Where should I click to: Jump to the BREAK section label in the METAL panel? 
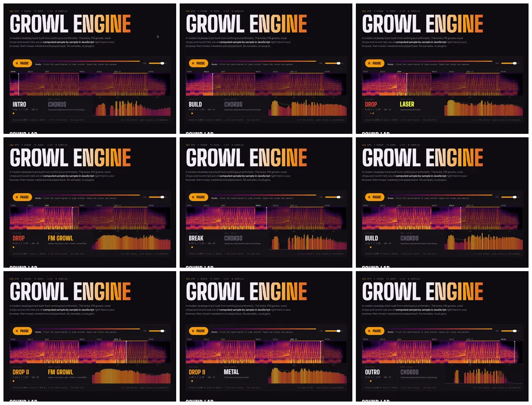(258, 339)
